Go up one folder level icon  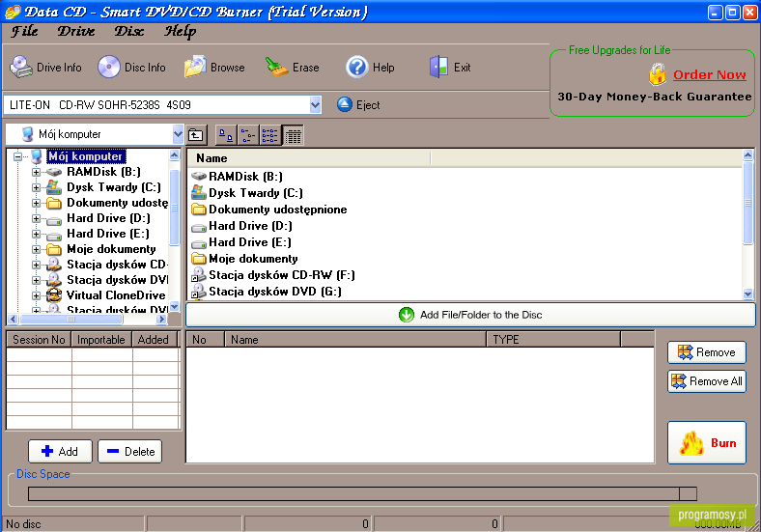[196, 135]
